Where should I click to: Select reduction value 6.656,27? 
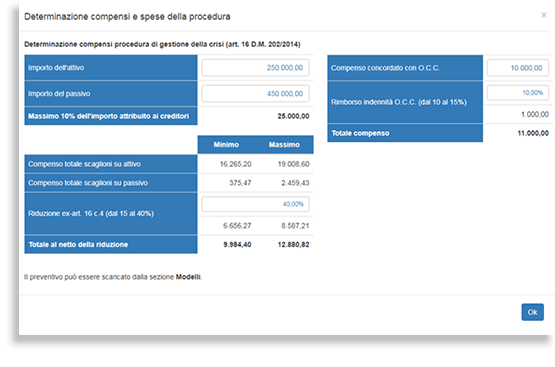237,226
